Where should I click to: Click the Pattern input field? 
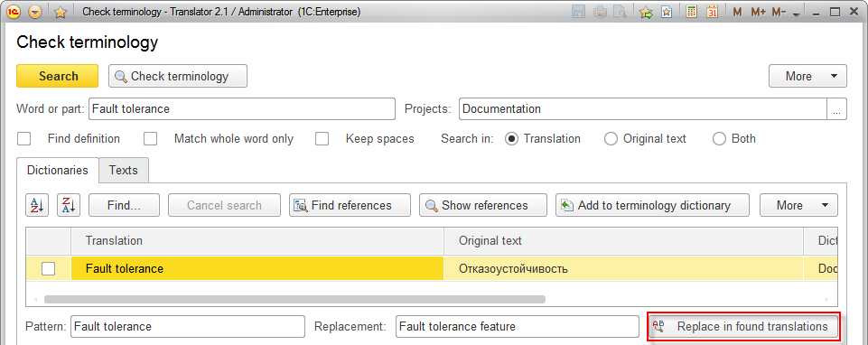(x=188, y=326)
